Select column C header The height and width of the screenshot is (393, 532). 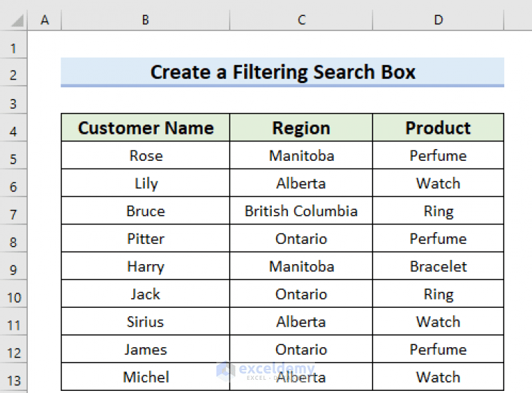coord(301,20)
